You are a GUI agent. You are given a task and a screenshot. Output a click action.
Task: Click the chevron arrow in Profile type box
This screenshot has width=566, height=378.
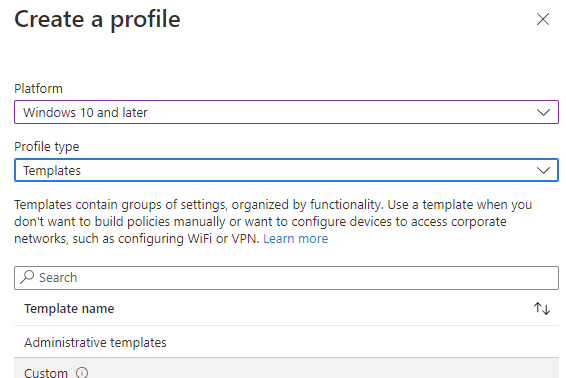[x=543, y=170]
